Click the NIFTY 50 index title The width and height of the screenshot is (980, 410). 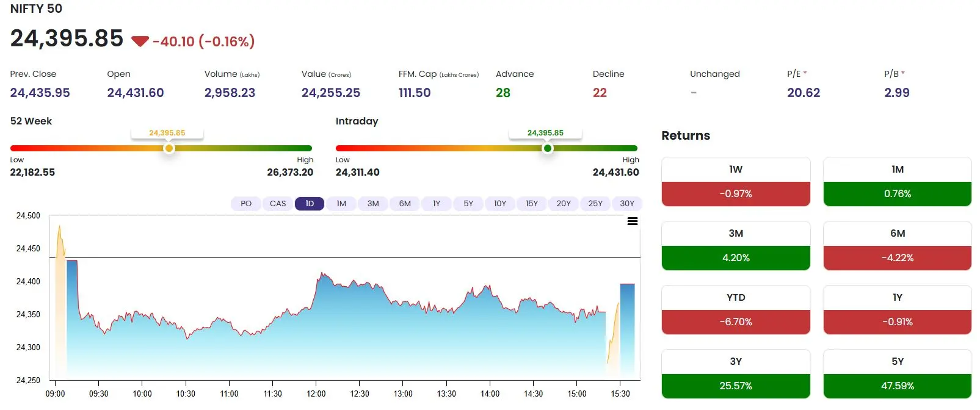pyautogui.click(x=36, y=9)
